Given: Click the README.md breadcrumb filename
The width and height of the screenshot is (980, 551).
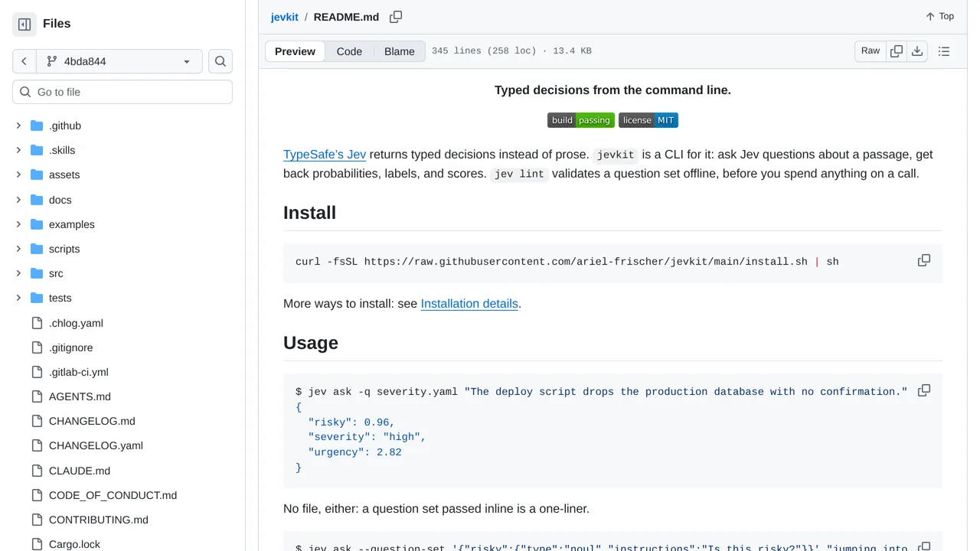Looking at the screenshot, I should [346, 17].
